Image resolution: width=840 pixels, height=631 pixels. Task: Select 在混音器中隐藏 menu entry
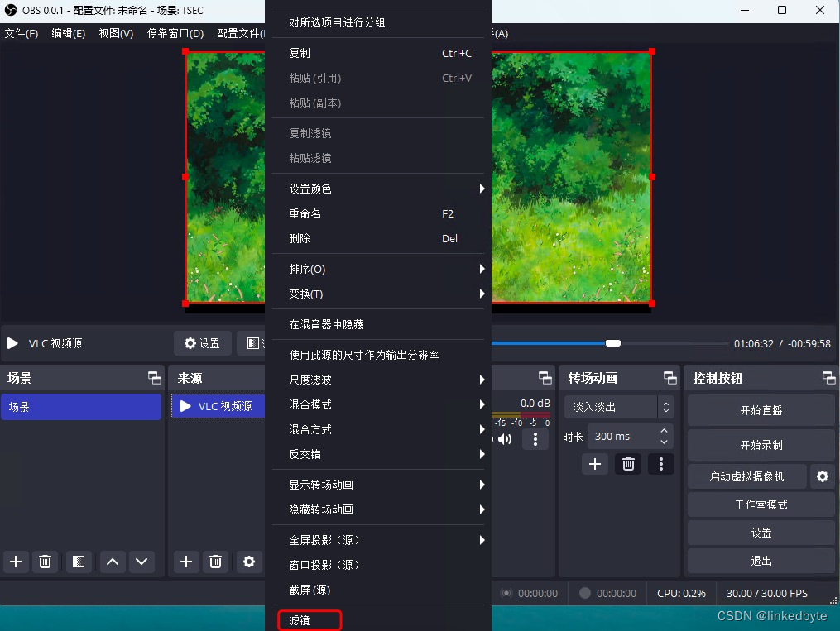click(x=378, y=324)
